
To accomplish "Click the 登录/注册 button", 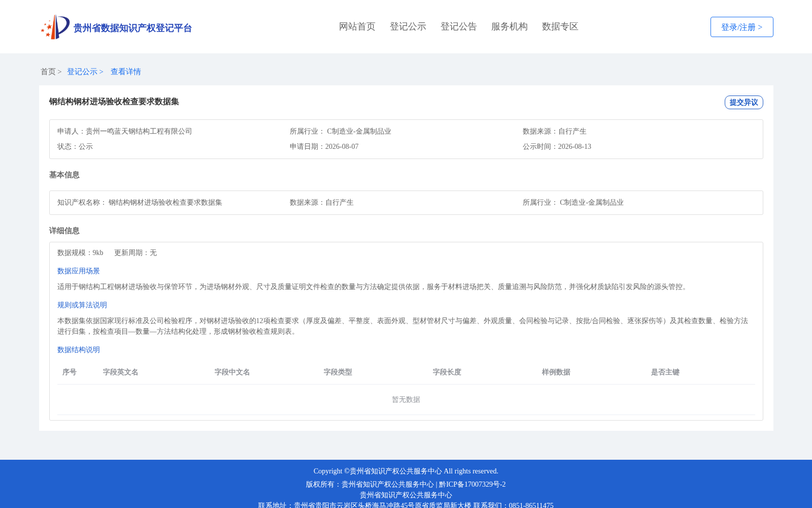I will [741, 27].
